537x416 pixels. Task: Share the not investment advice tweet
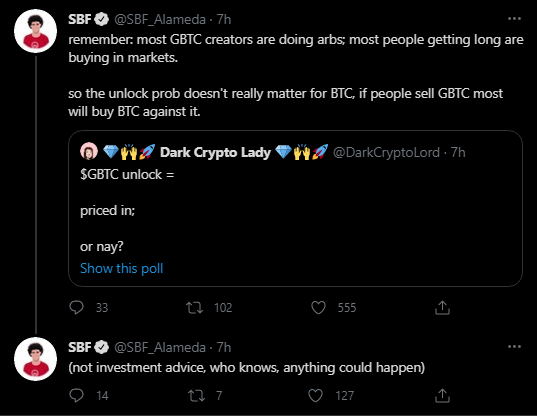442,395
